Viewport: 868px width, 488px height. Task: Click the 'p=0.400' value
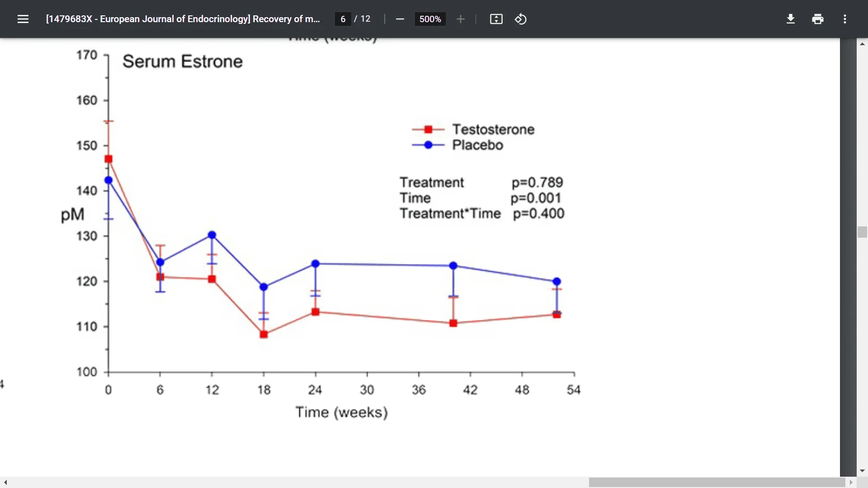pos(538,214)
